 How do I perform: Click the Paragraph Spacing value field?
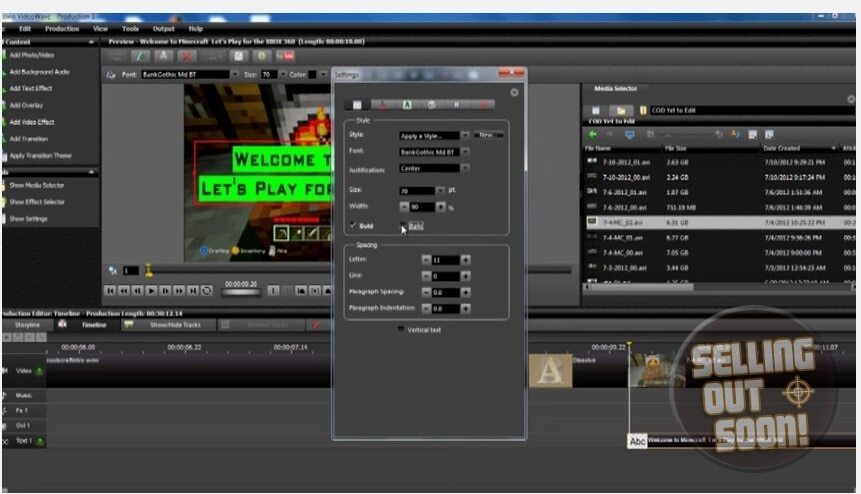pos(445,293)
